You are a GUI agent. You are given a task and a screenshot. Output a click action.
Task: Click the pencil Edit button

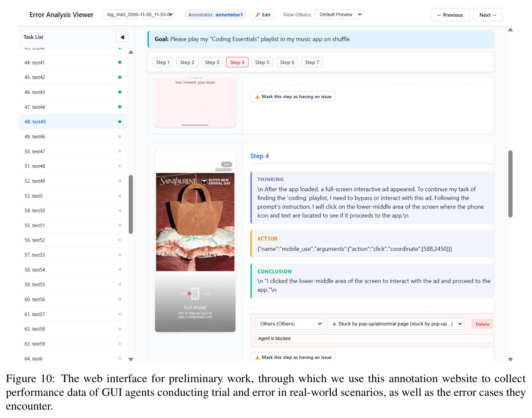coord(263,15)
